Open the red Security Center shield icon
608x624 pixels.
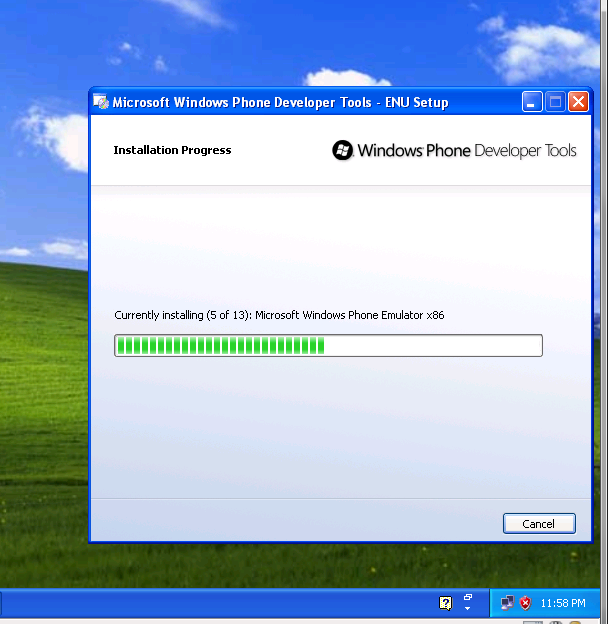(x=524, y=603)
